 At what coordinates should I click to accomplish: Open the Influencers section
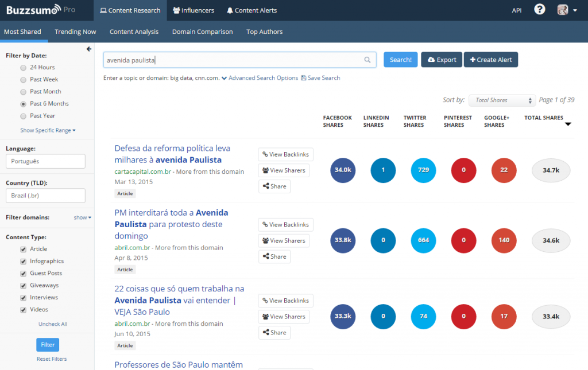click(x=194, y=10)
